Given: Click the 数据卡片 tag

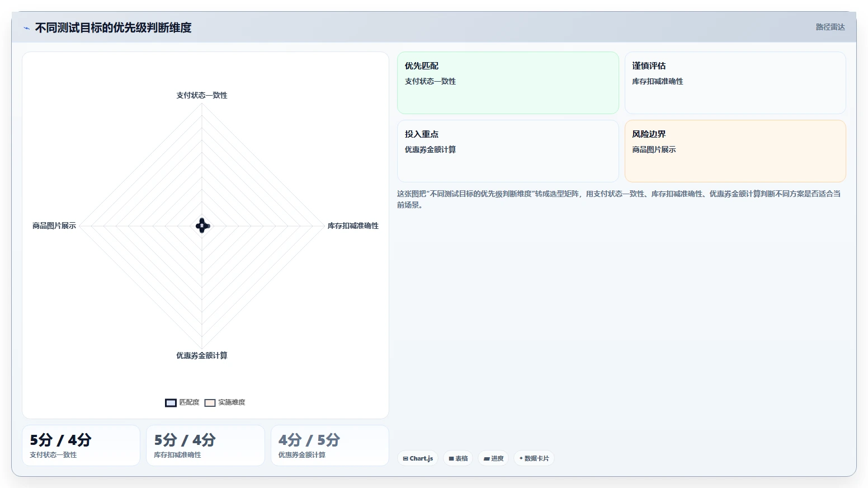Looking at the screenshot, I should (x=534, y=458).
